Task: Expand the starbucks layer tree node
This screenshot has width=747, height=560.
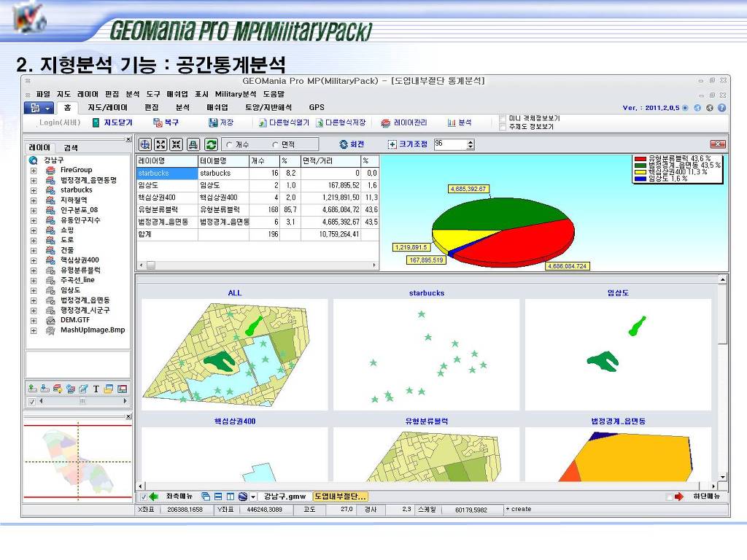Action: 33,190
